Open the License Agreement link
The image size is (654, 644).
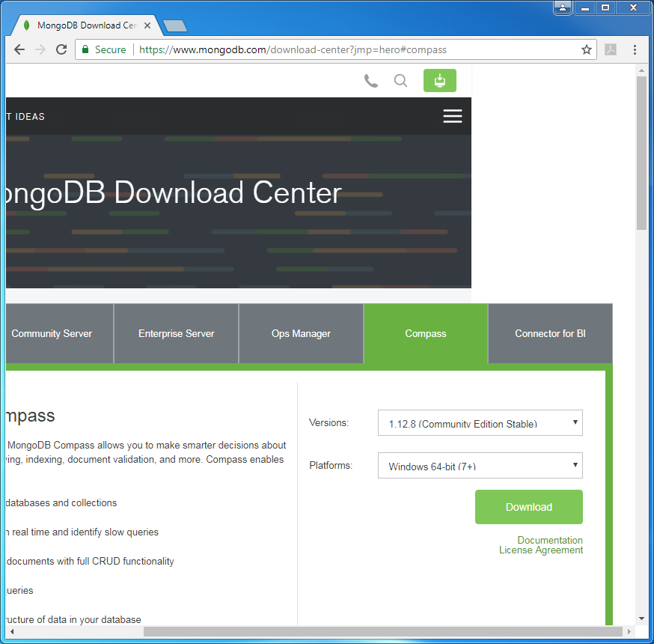click(540, 550)
